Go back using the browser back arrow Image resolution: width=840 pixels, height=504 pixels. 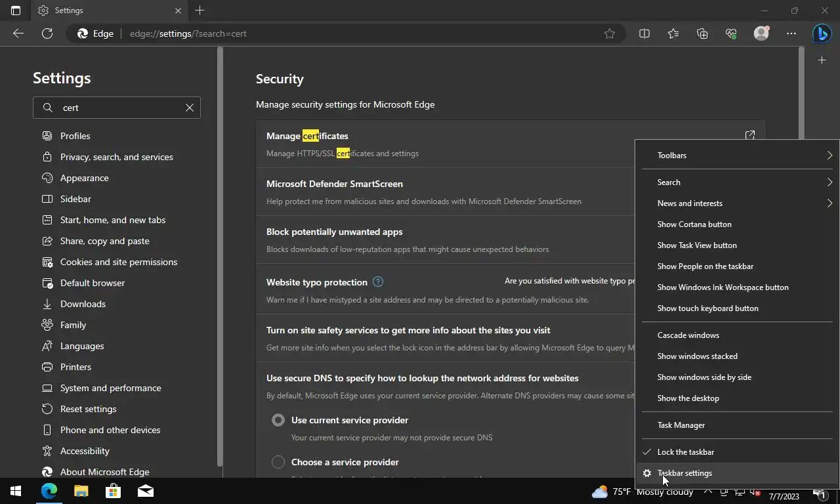point(18,33)
